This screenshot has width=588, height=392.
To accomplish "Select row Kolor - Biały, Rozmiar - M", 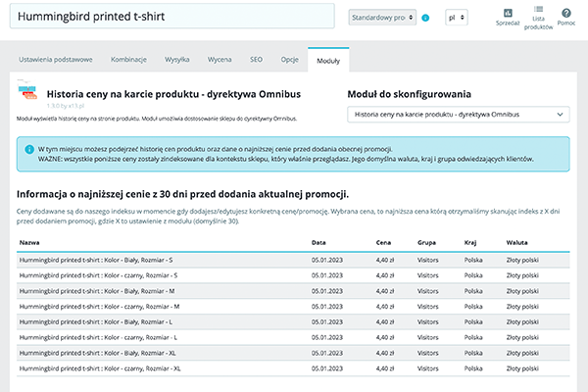I will point(293,291).
